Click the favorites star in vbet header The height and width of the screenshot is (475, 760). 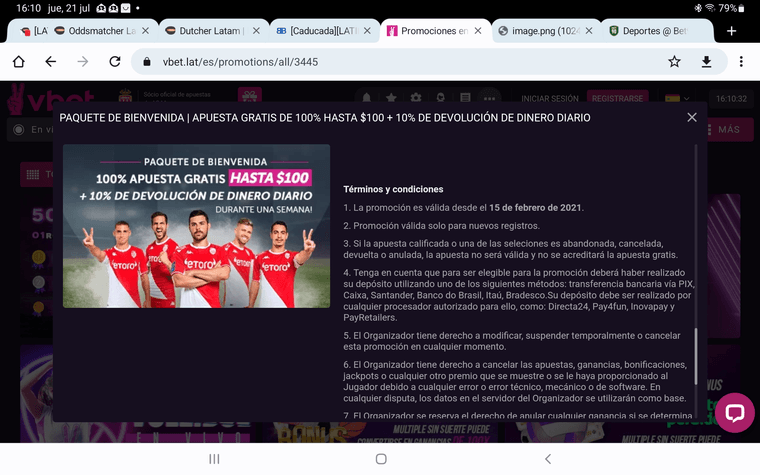[x=391, y=98]
